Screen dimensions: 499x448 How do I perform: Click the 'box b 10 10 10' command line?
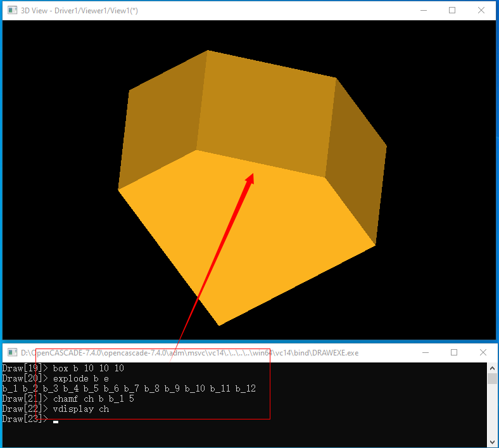[89, 368]
